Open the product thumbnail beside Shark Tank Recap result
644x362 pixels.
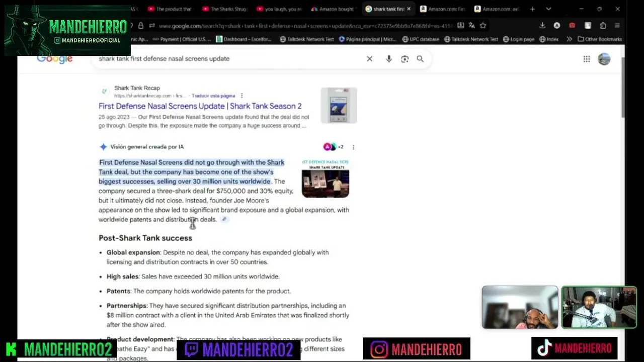tap(339, 105)
